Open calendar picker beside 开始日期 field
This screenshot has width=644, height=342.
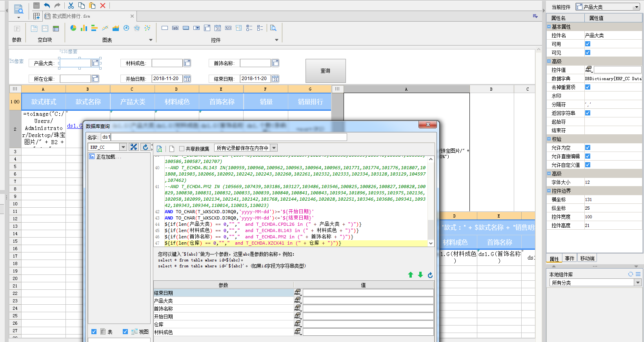[x=187, y=79]
